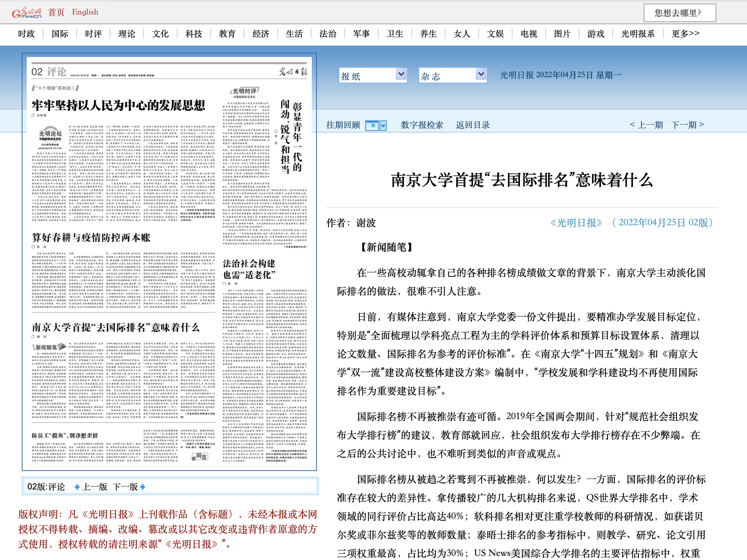
Task: Click 上一版 previous page link
Action: click(x=95, y=487)
